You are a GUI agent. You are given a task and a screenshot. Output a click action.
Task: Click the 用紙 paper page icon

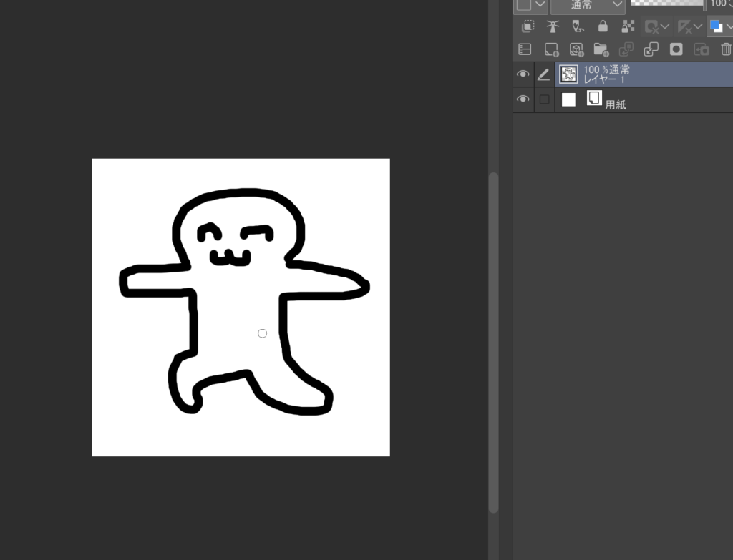coord(594,98)
